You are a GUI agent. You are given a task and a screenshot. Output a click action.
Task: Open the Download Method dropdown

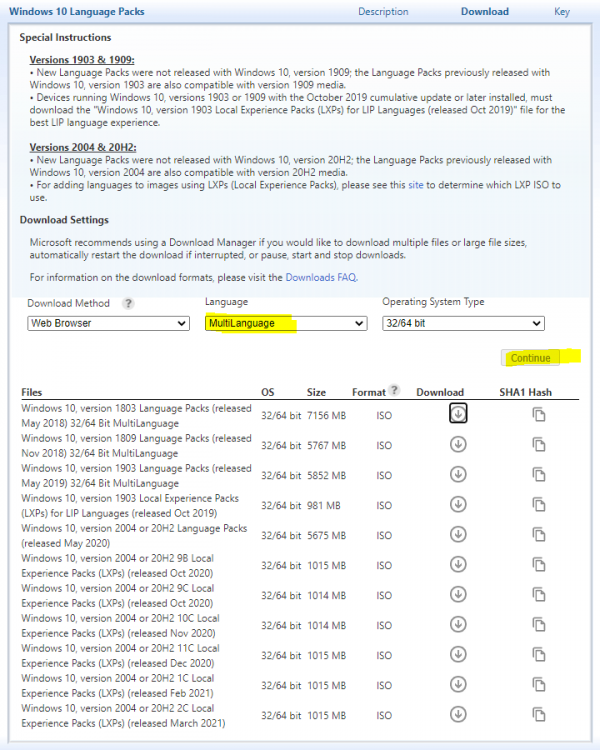109,323
